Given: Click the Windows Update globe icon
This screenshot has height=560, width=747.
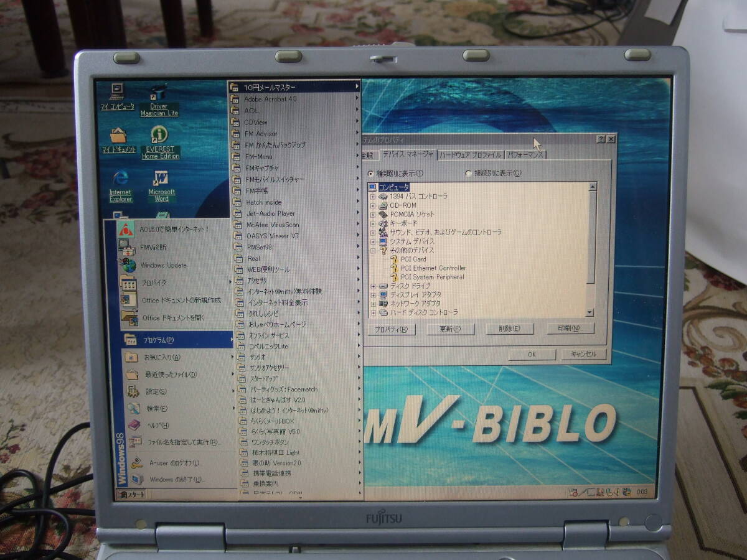Looking at the screenshot, I should [x=127, y=265].
